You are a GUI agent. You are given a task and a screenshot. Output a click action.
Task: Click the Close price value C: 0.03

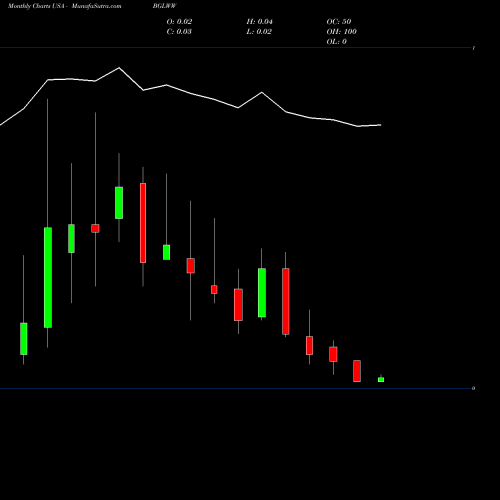pos(179,32)
